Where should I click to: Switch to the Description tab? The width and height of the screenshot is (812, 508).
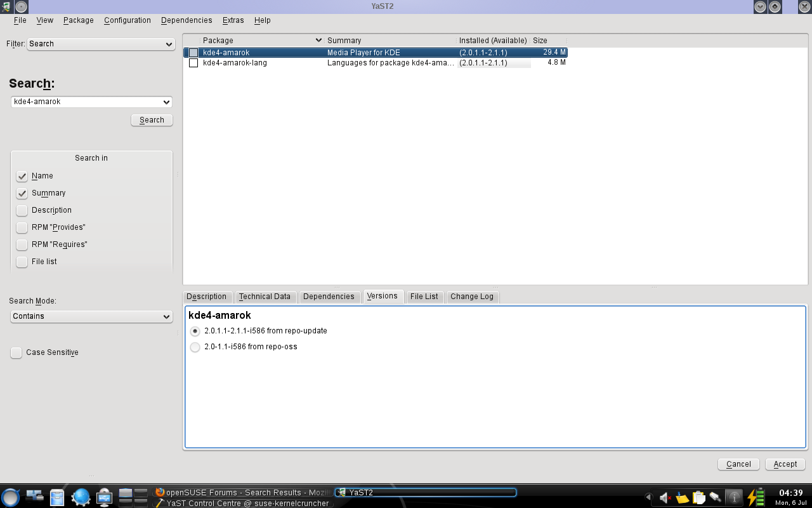(207, 297)
